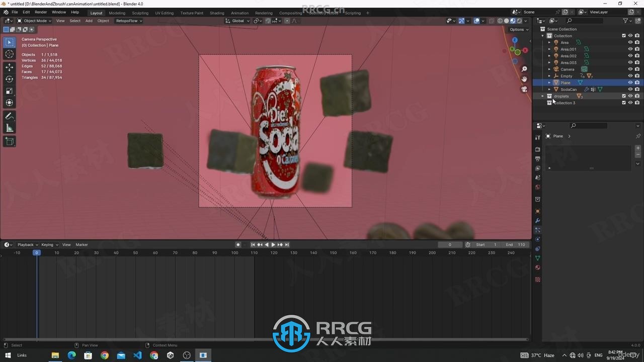Expand the Camera object tree
The width and height of the screenshot is (644, 362).
click(x=549, y=69)
